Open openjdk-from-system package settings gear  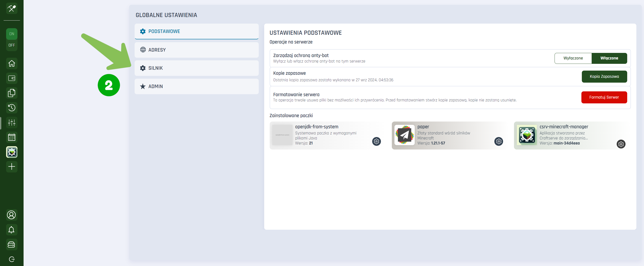(x=376, y=141)
